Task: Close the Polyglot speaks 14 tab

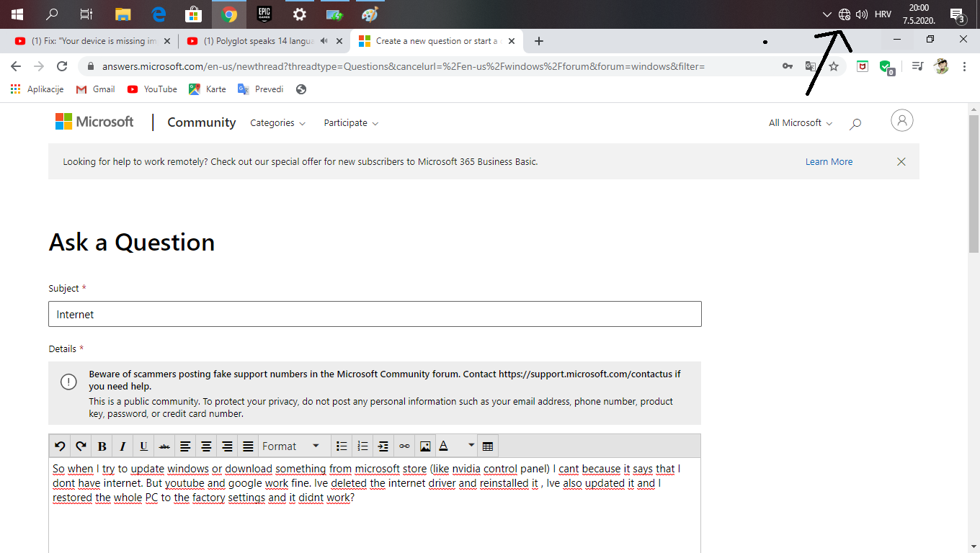Action: 339,41
